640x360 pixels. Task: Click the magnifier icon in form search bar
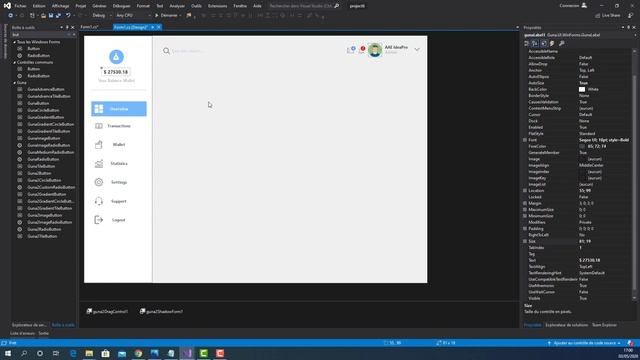166,51
